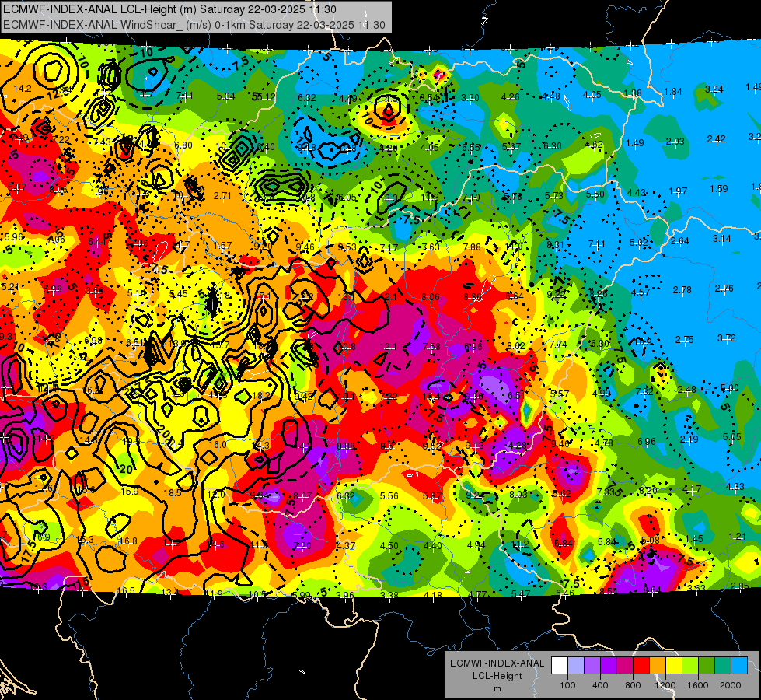Click the grid value 2.78
The height and width of the screenshot is (700, 761).
(682, 290)
